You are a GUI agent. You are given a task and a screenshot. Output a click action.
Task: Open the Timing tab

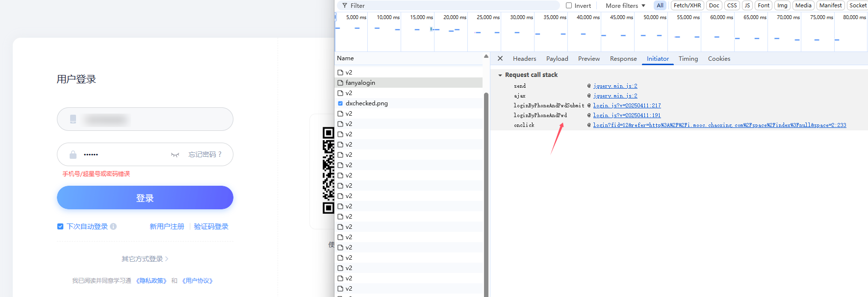[688, 59]
